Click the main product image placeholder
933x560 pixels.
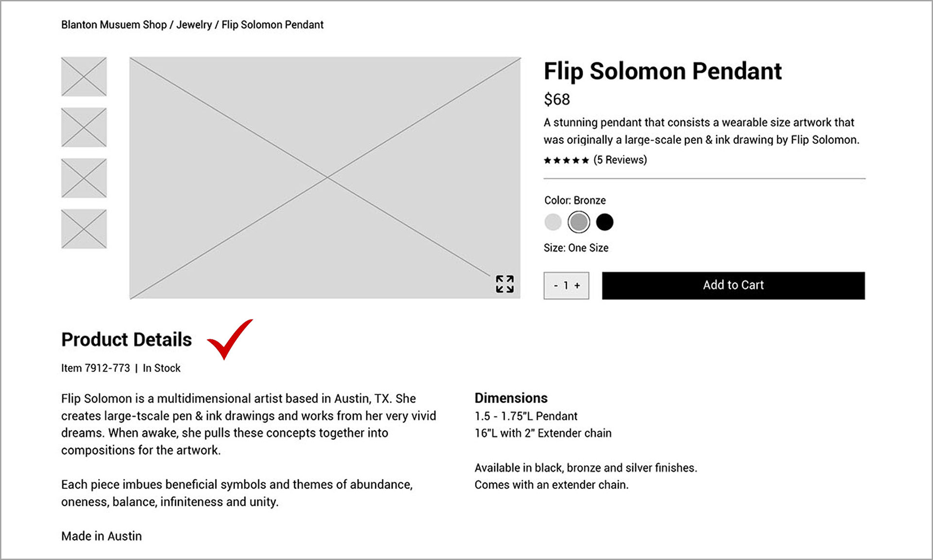tap(325, 178)
